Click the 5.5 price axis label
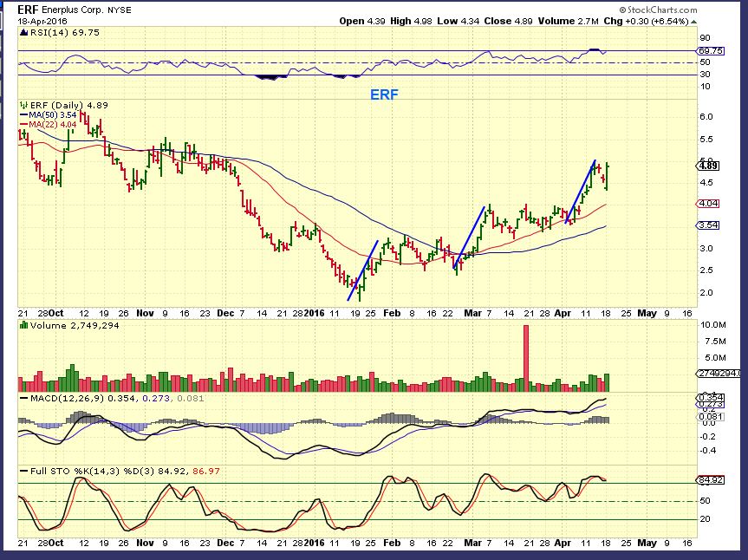The height and width of the screenshot is (560, 748). (706, 140)
